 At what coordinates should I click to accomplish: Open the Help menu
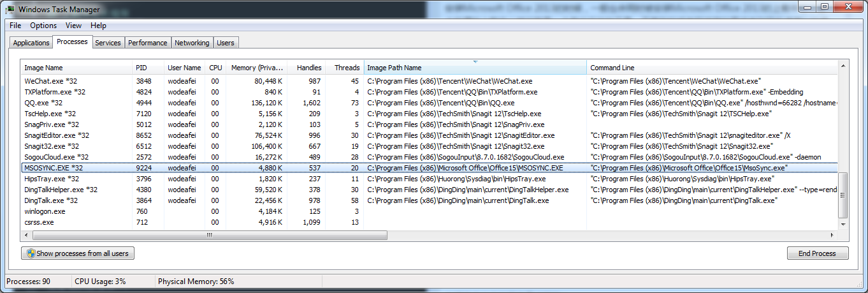98,26
